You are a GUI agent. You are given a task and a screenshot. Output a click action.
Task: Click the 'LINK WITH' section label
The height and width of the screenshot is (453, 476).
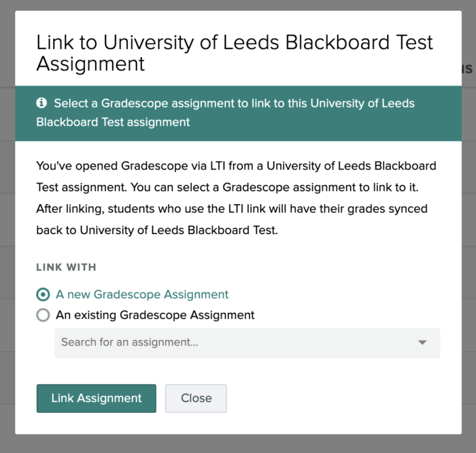[66, 267]
